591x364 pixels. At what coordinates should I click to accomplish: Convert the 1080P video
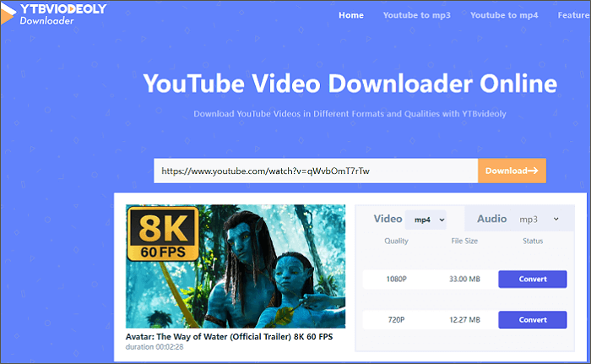[x=532, y=280]
